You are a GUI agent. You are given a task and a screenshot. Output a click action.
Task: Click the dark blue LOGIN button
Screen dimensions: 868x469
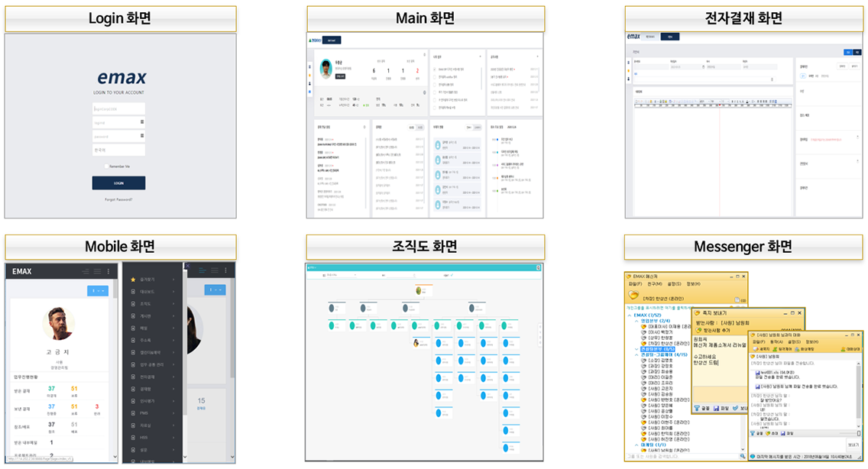tap(118, 183)
